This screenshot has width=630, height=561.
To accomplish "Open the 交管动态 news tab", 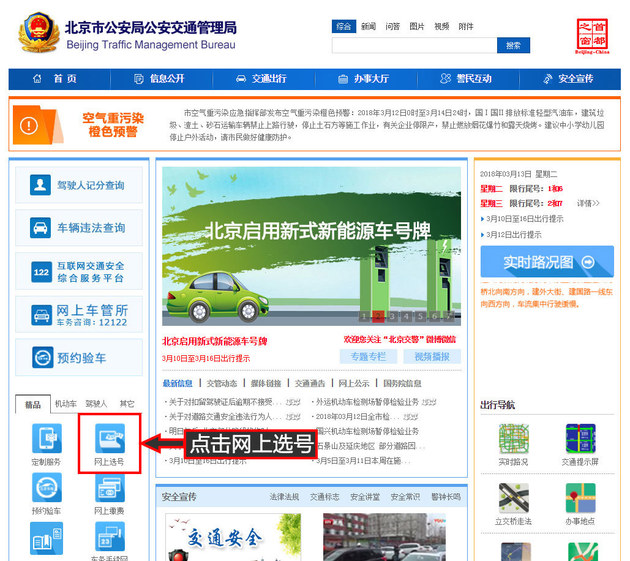I will (222, 383).
